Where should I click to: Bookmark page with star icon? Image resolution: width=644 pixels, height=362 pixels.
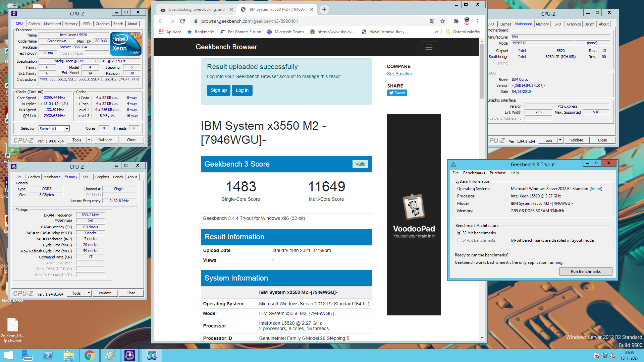443,21
